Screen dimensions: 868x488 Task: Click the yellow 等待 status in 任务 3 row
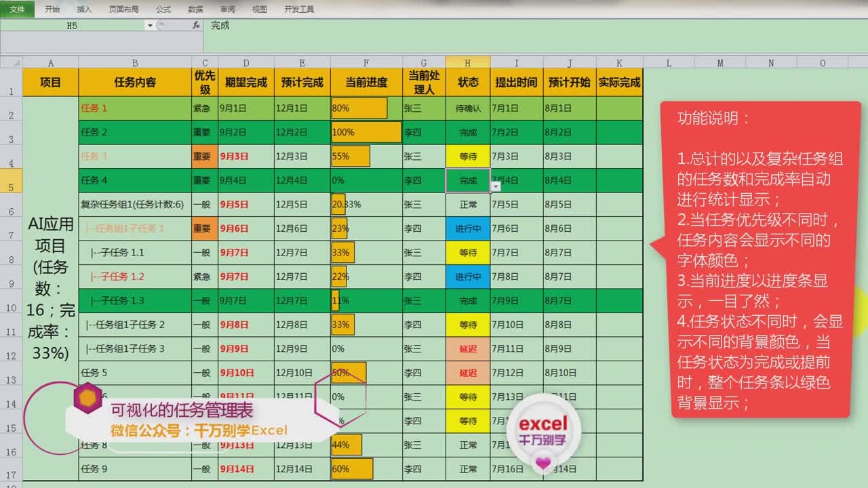[468, 157]
